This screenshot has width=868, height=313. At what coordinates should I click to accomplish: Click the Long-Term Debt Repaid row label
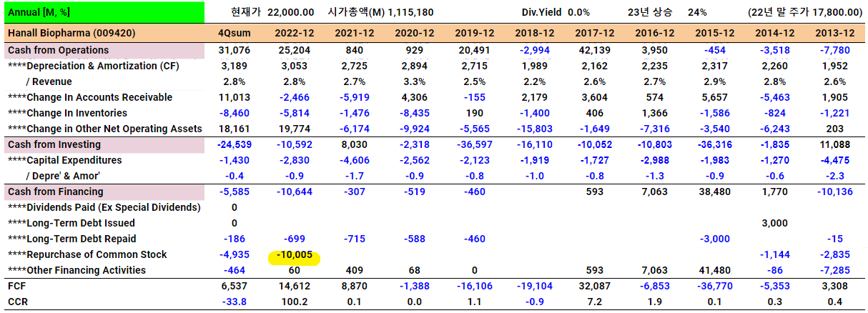tap(71, 239)
